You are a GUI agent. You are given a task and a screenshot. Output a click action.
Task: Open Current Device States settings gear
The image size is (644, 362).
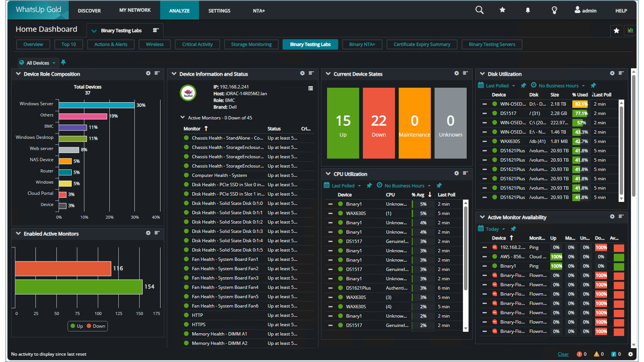457,74
